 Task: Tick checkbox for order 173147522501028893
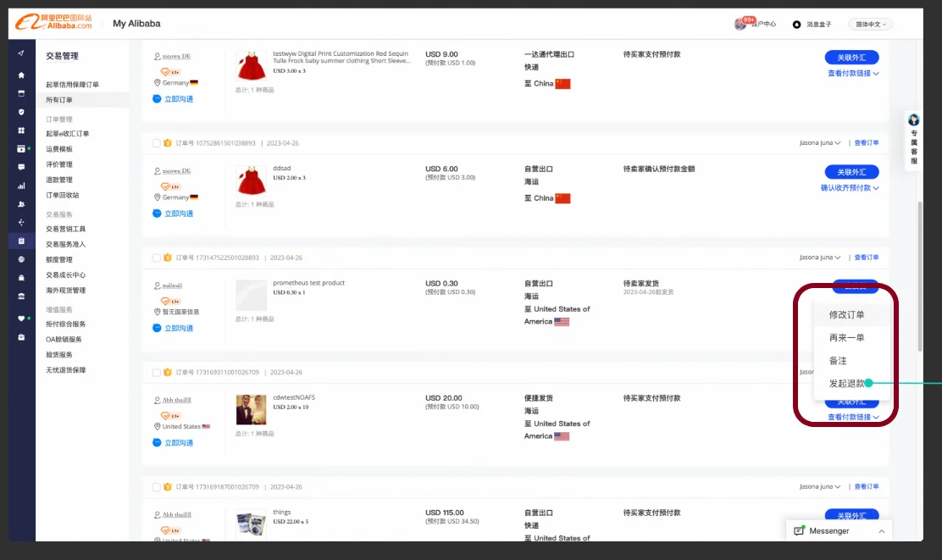coord(156,258)
